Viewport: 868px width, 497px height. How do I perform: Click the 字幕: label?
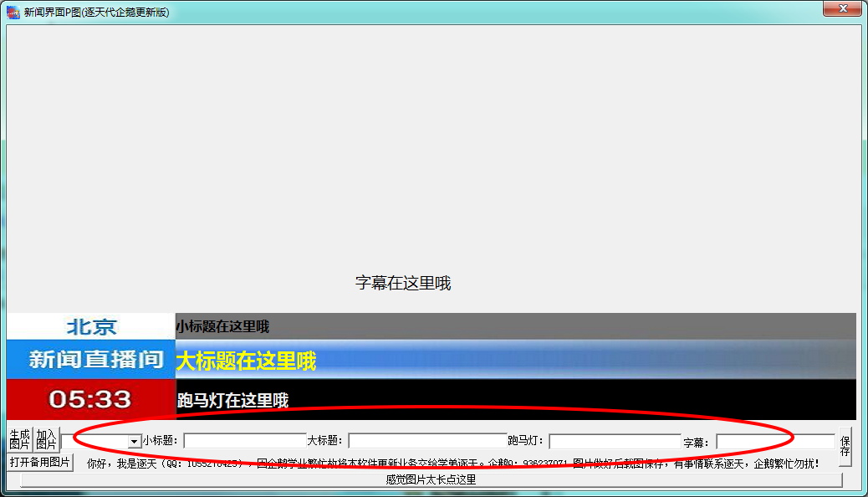click(x=696, y=443)
